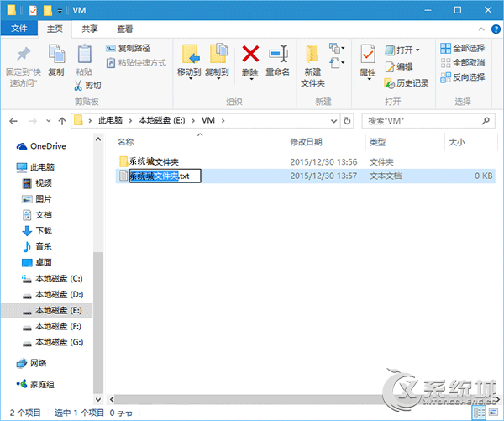Select Paste shortcut (粘贴快捷方式)
The width and height of the screenshot is (504, 421).
pyautogui.click(x=136, y=62)
